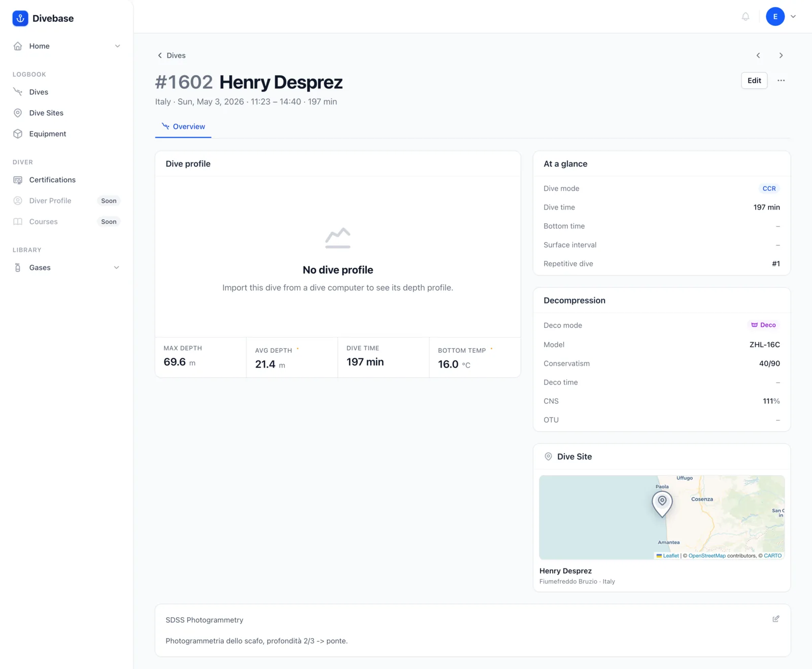Click the Certifications card icon
Viewport: 812px width, 669px height.
[18, 180]
